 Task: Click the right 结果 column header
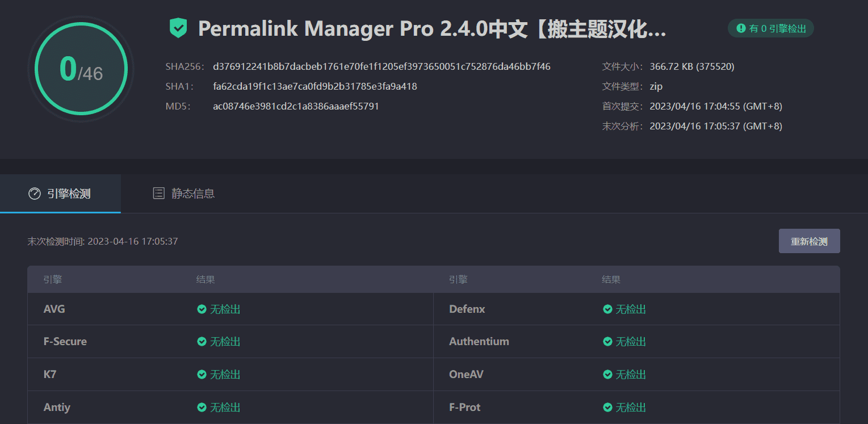click(611, 280)
